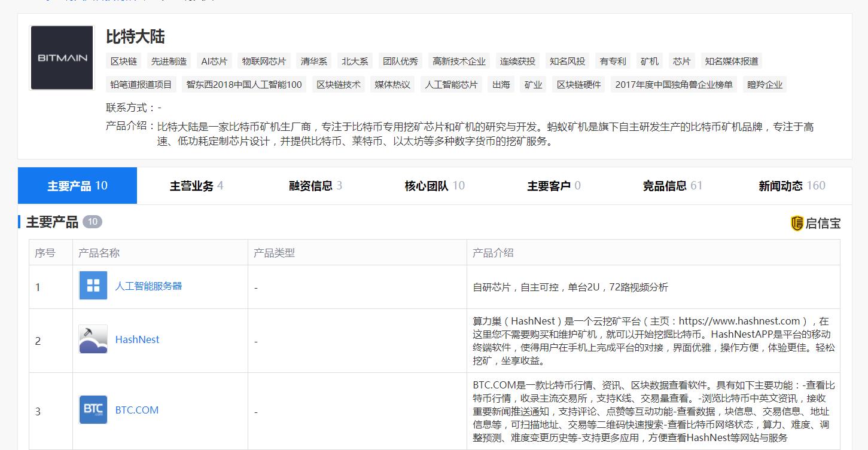Click the 团队优秀 tag
This screenshot has height=450, width=868.
point(400,61)
